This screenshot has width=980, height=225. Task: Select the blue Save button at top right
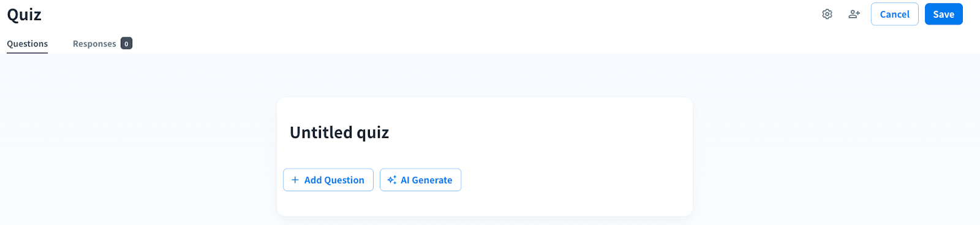point(943,14)
